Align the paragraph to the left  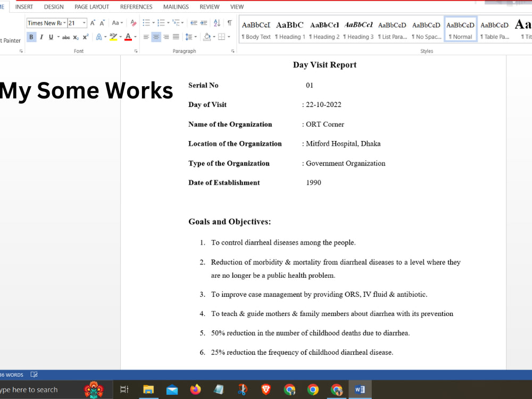coord(146,37)
